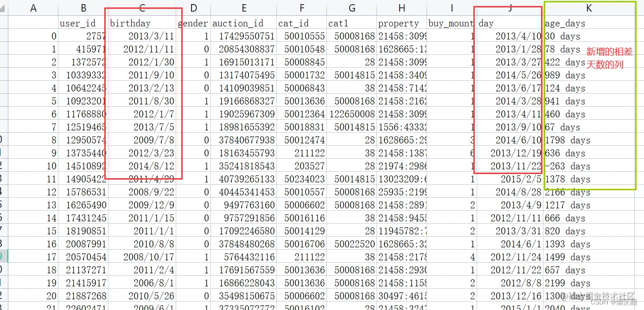Click the 'birthday' header cell
Viewport: 644px width, 310px height.
[x=142, y=23]
